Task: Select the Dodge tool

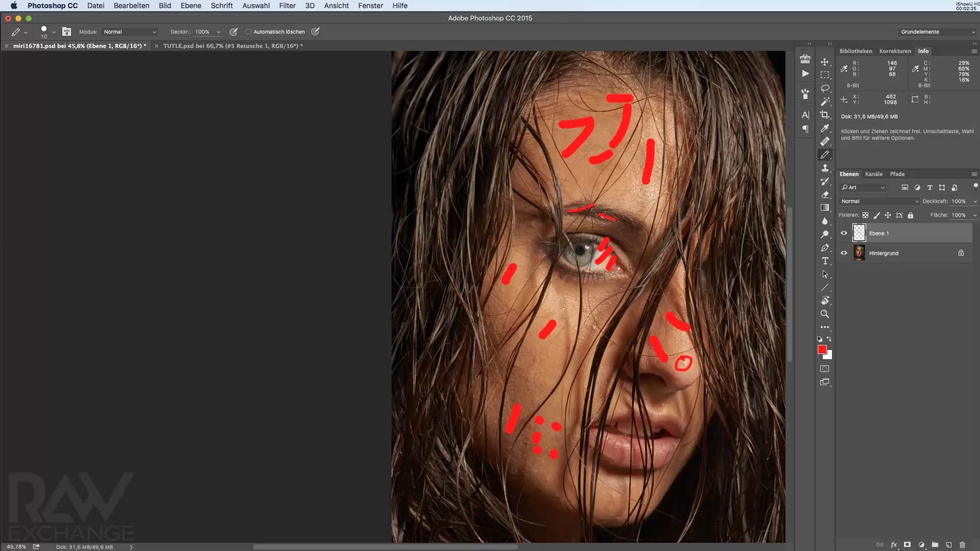Action: click(x=825, y=234)
